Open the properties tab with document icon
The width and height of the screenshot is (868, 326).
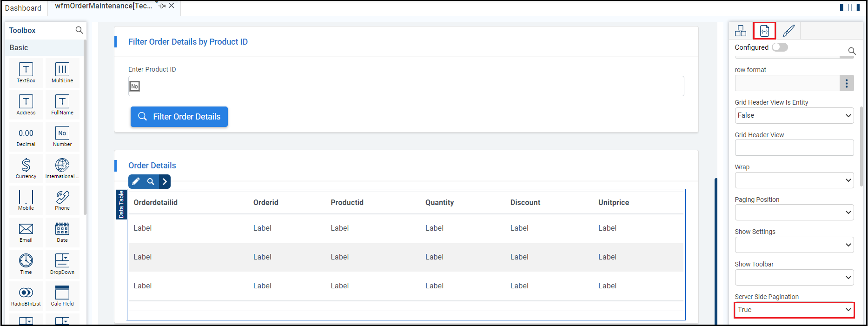click(764, 31)
